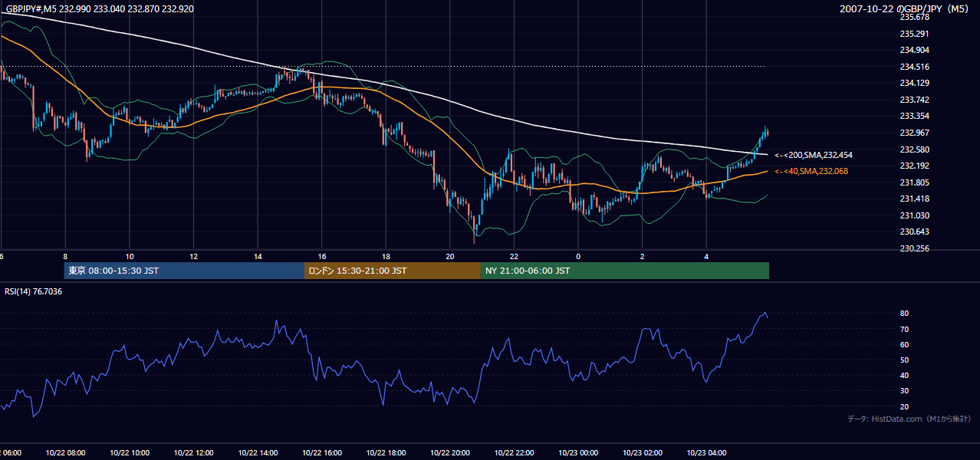980x460 pixels.
Task: Click the RSI axis level 60
Action: [x=905, y=344]
